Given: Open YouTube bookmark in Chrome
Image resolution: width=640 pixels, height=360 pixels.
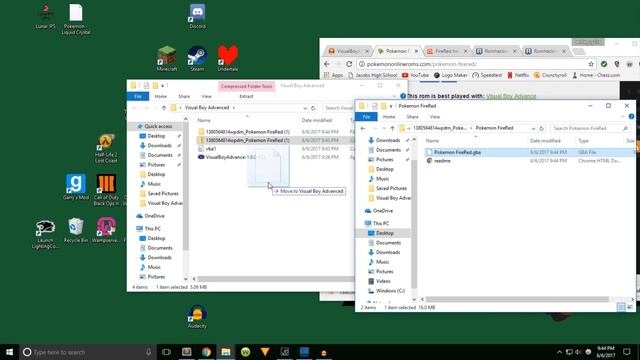Looking at the screenshot, I should 415,75.
